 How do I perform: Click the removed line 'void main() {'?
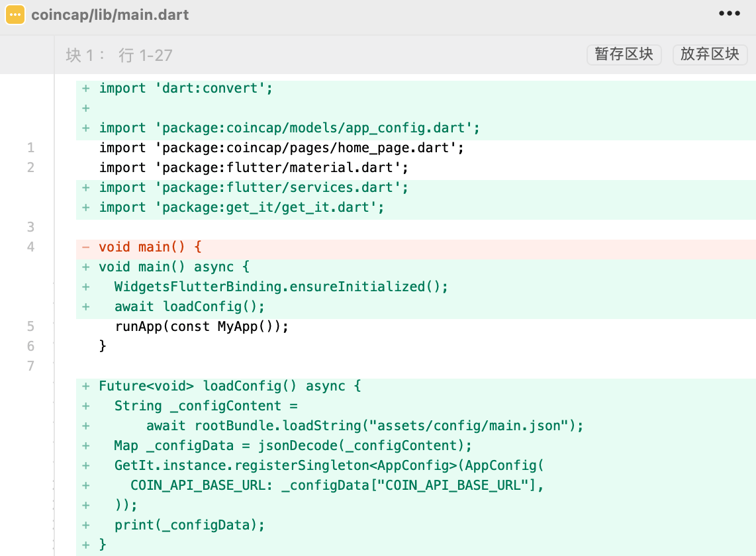pyautogui.click(x=150, y=248)
